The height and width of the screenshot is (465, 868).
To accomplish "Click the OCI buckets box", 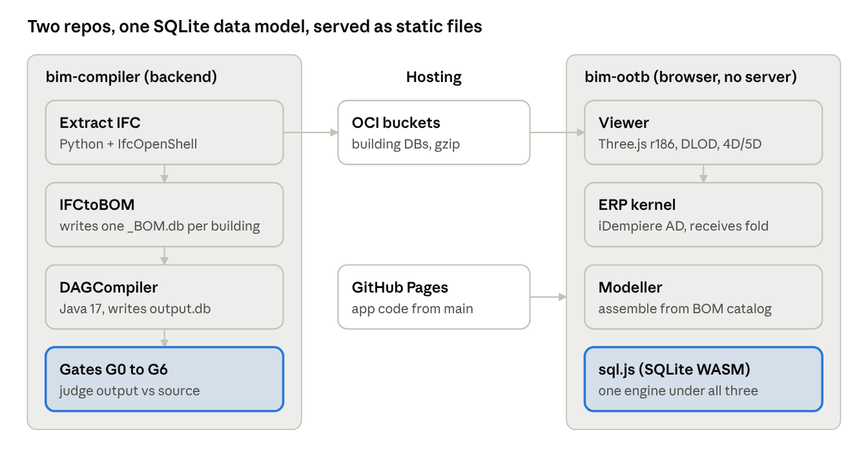I will pyautogui.click(x=434, y=132).
